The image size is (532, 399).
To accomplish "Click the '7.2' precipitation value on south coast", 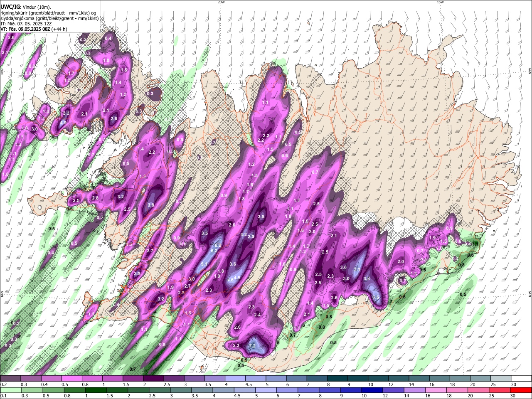I will point(252,346).
